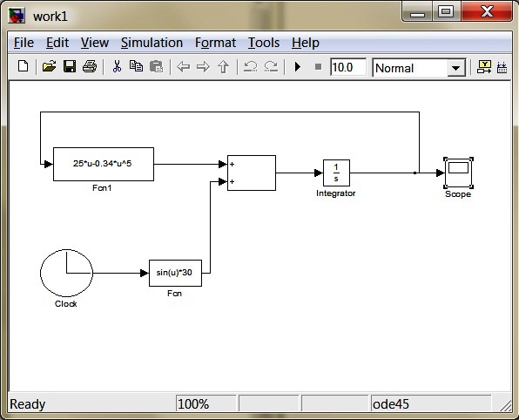Redo the last action in toolbar
This screenshot has width=519, height=420.
pyautogui.click(x=271, y=67)
